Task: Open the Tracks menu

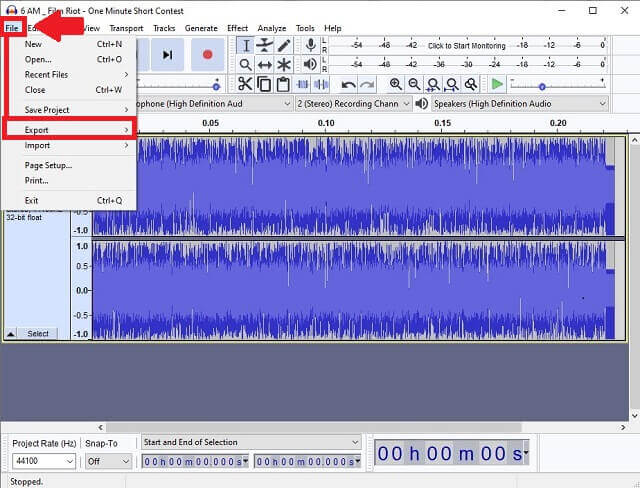Action: coord(164,28)
